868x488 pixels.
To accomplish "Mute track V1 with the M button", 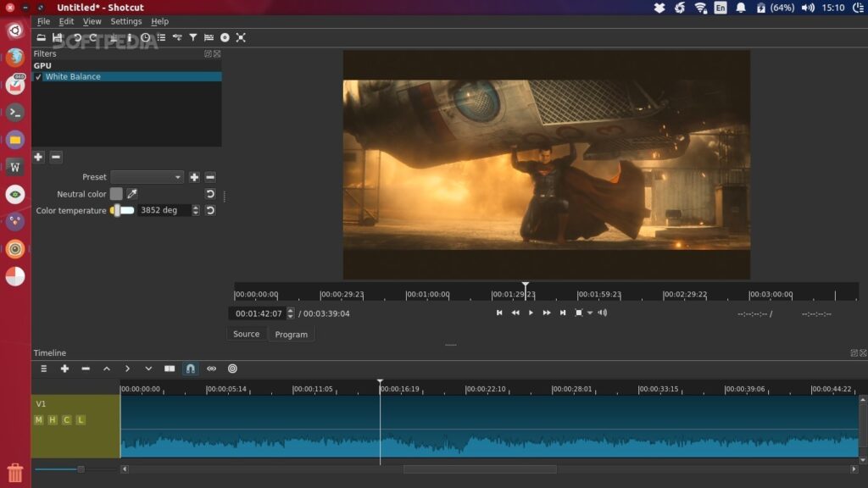I will click(38, 420).
